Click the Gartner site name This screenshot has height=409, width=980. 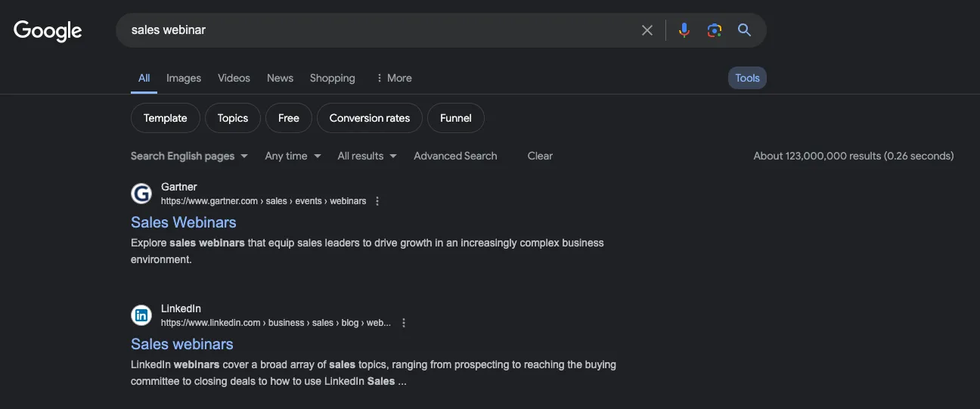[x=179, y=187]
